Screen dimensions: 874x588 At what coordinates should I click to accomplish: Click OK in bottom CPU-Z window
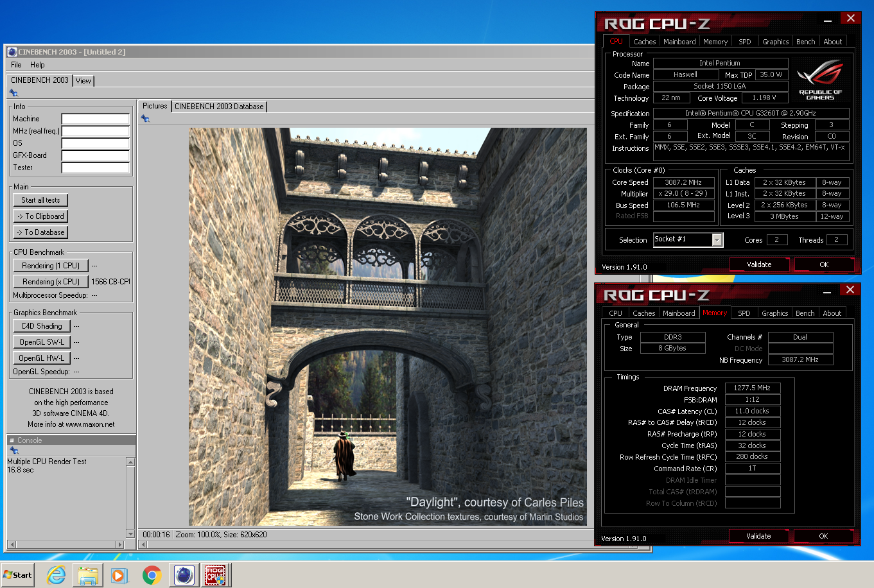point(823,536)
